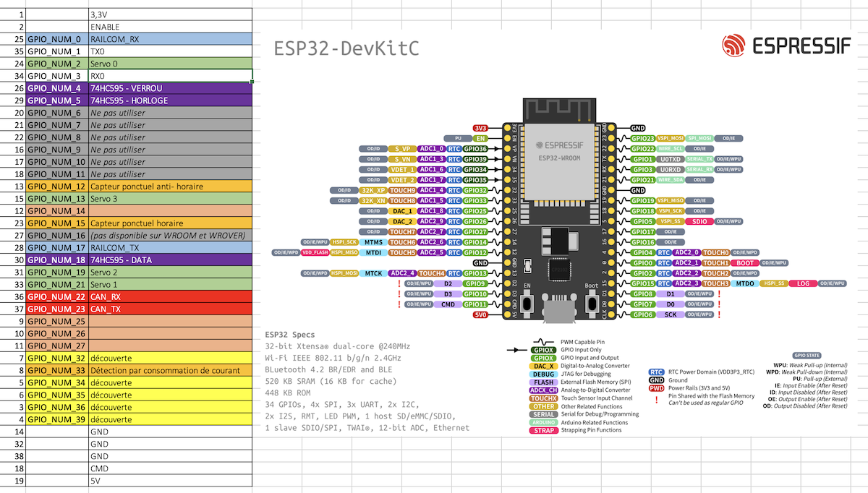The image size is (868, 493).
Task: Select the "Capteur ponctuel anti- horaire" cell
Action: coord(171,187)
